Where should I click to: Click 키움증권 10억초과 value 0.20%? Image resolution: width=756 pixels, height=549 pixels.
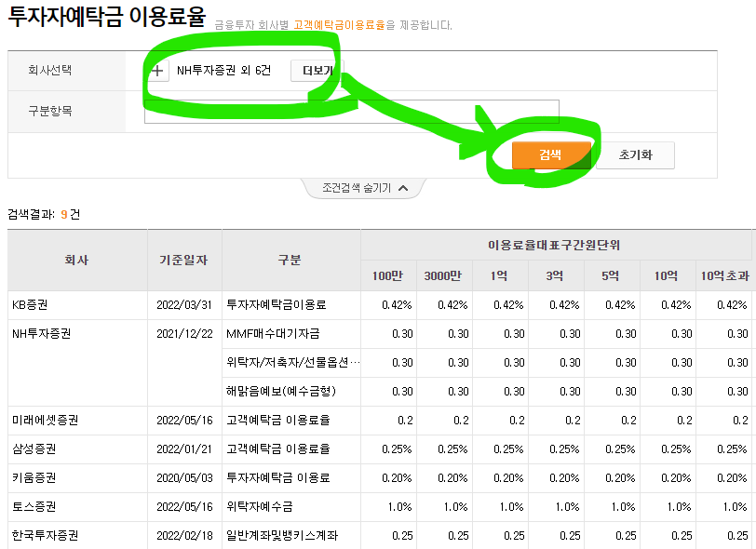[x=732, y=478]
